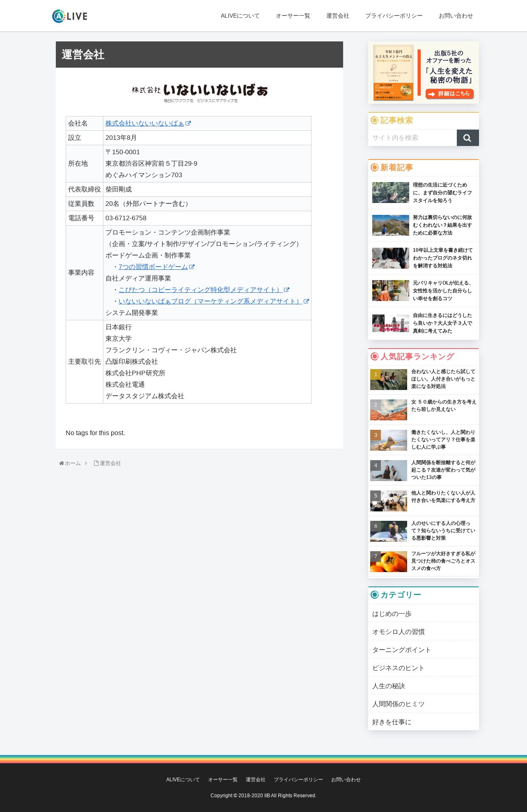This screenshot has width=527, height=812.
Task: Select category はじめの一歩
Action: (424, 614)
